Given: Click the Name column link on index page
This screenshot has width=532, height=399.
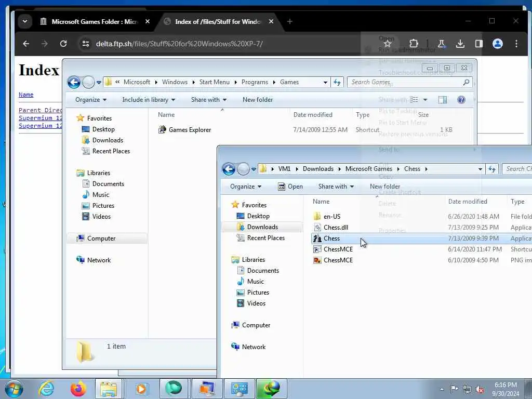Looking at the screenshot, I should click(x=26, y=95).
